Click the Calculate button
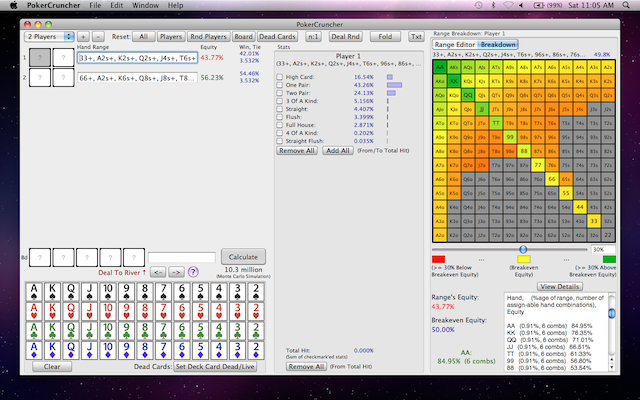The width and height of the screenshot is (640, 400). coord(243,257)
